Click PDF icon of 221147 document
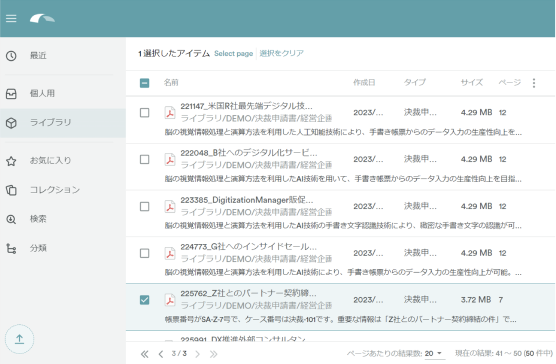This screenshot has height=364, width=556. point(170,113)
